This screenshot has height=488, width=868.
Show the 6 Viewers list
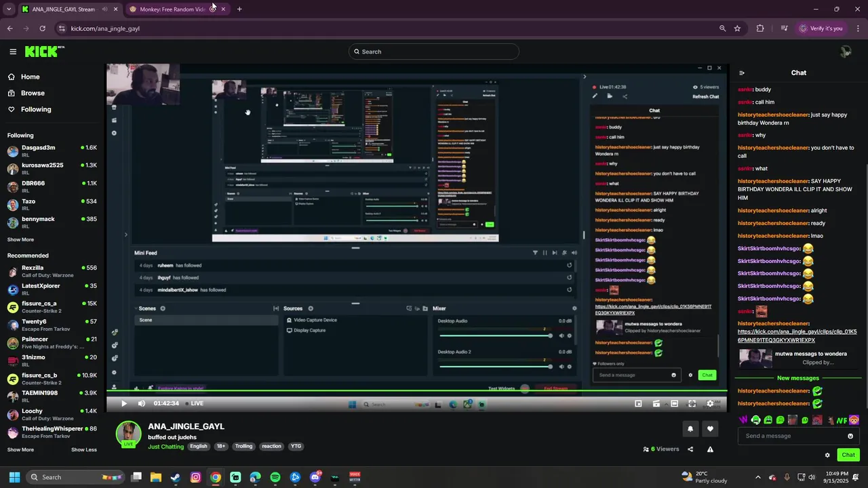point(661,449)
